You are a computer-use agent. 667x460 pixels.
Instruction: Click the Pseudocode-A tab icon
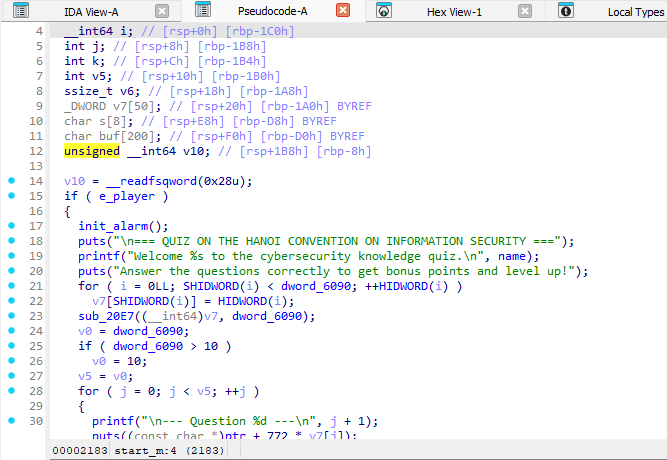coord(203,11)
